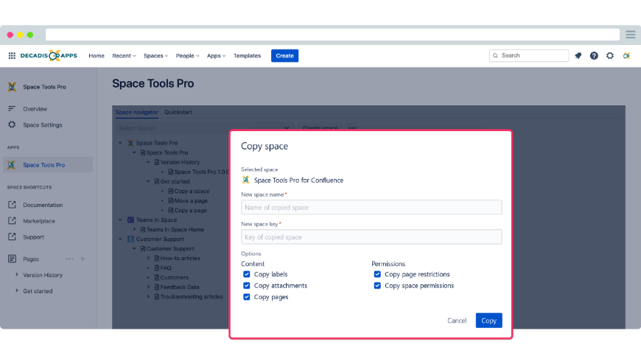Click the Support external link icon
641x364 pixels.
pyautogui.click(x=12, y=237)
